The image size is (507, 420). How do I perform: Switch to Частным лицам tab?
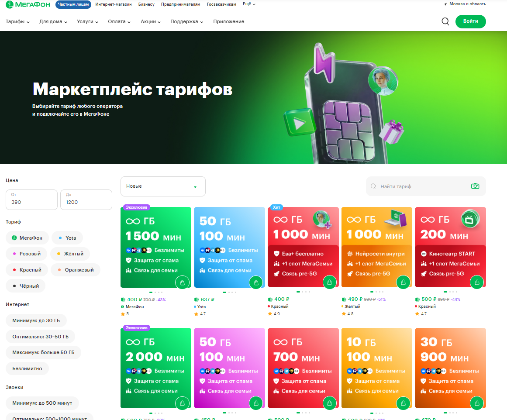[73, 4]
